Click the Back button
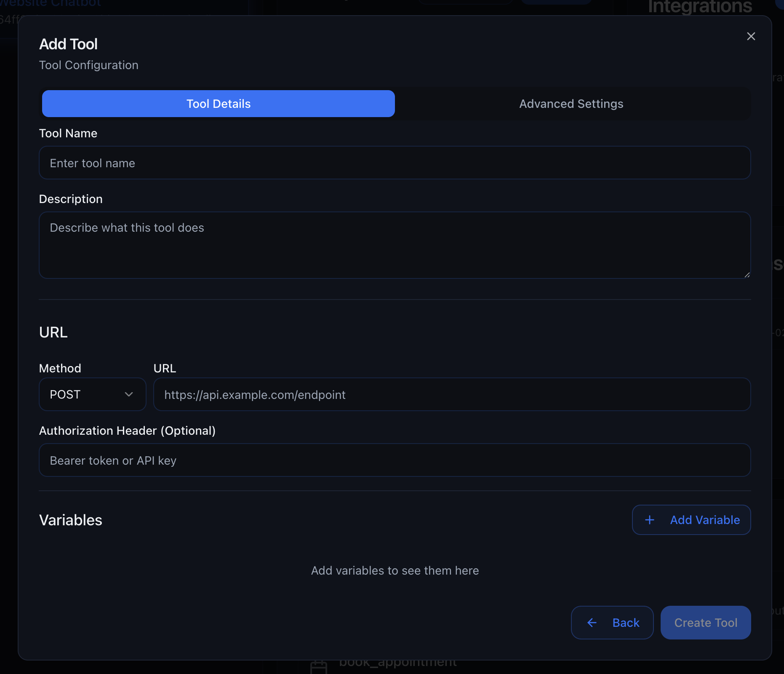 pos(612,623)
